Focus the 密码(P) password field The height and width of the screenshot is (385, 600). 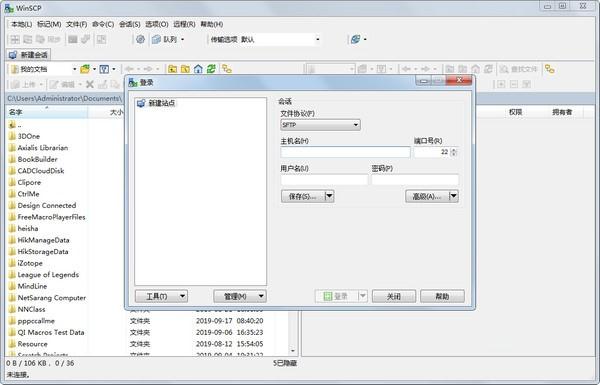(415, 179)
